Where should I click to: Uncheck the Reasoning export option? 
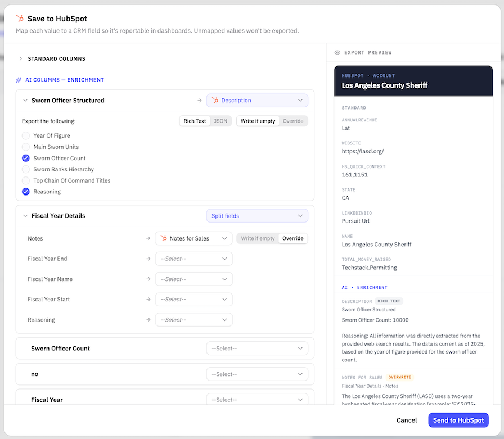click(x=26, y=192)
